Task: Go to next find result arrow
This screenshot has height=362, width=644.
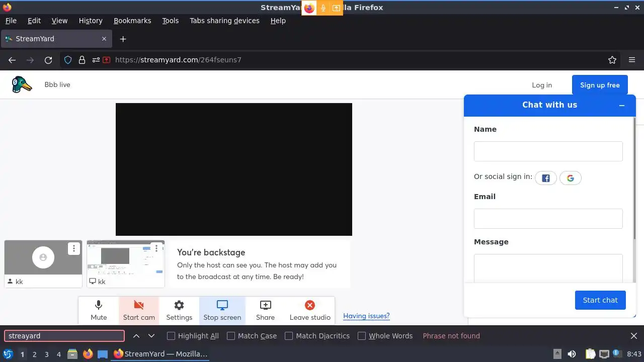Action: pyautogui.click(x=151, y=336)
